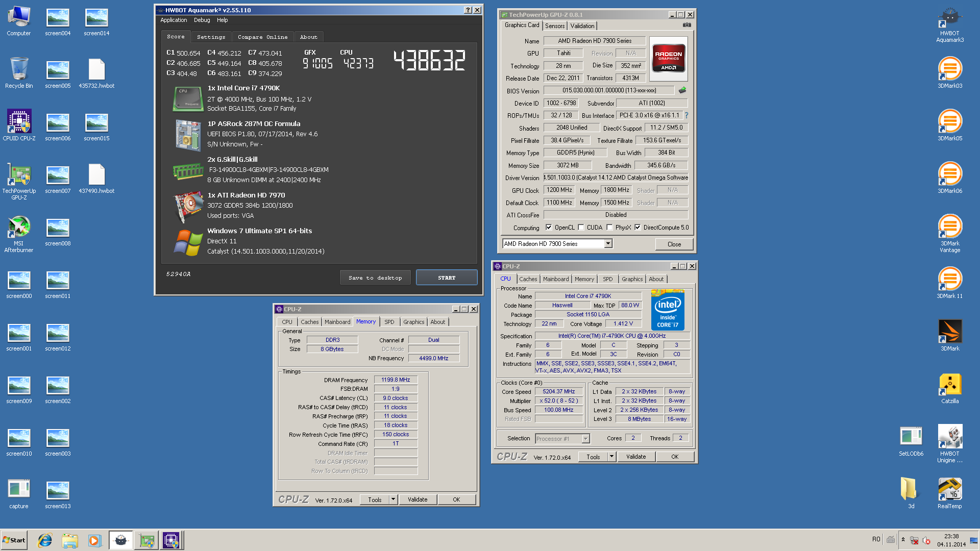The height and width of the screenshot is (551, 980).
Task: Switch to the Compare Online tab
Action: [262, 37]
